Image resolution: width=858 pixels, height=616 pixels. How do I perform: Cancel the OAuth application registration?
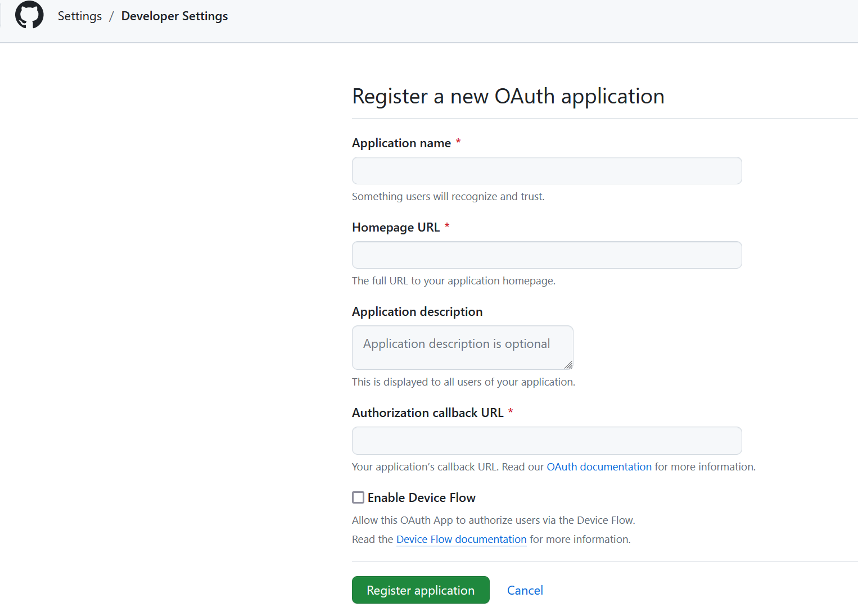point(525,590)
